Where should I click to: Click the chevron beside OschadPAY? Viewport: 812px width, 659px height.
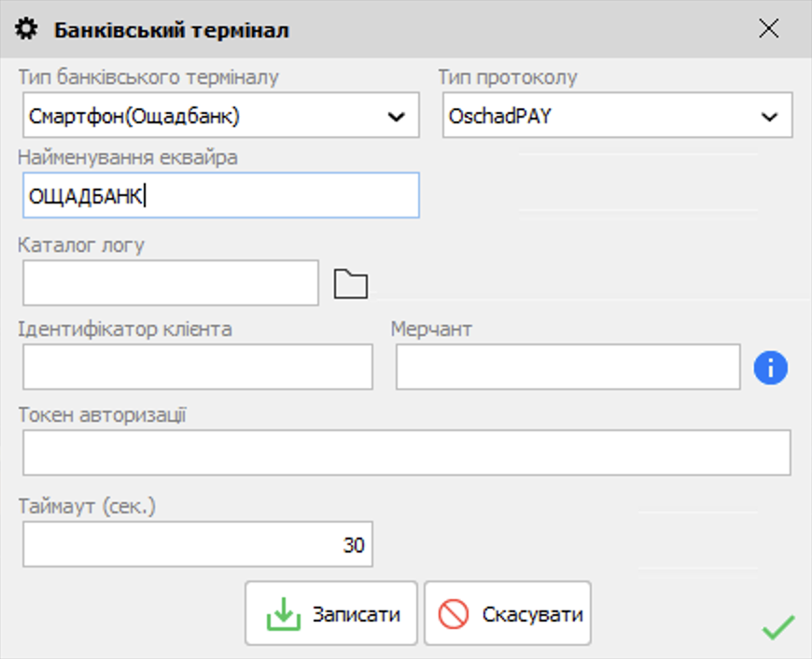click(x=769, y=117)
